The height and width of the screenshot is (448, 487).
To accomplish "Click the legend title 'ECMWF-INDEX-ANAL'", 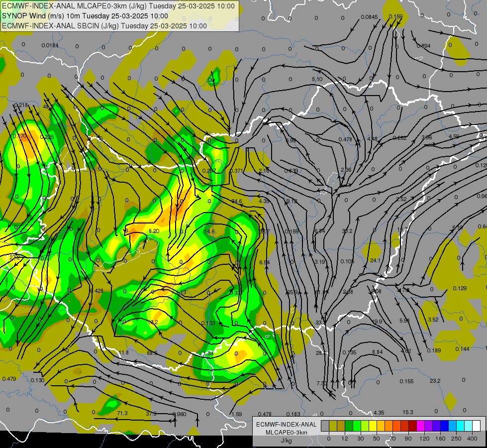I will (286, 425).
